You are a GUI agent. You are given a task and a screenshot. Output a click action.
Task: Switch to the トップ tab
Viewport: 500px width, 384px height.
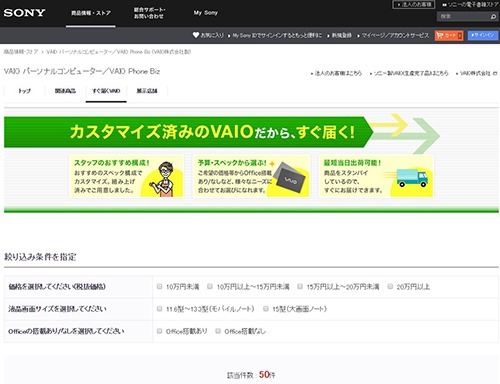pyautogui.click(x=24, y=91)
